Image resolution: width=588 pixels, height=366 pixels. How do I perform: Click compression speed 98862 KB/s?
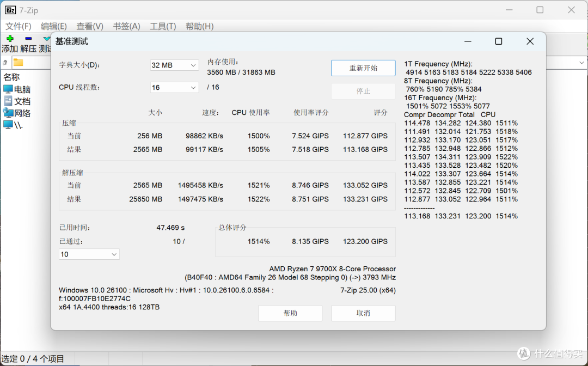(x=204, y=136)
